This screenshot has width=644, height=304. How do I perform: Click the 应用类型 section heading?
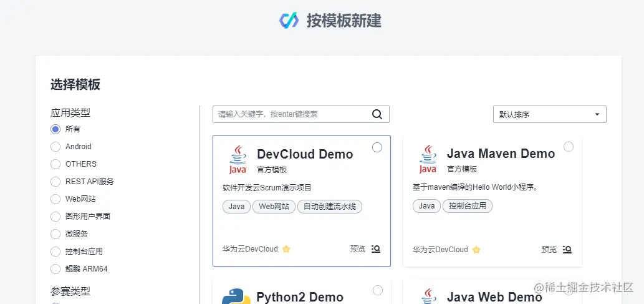[70, 112]
